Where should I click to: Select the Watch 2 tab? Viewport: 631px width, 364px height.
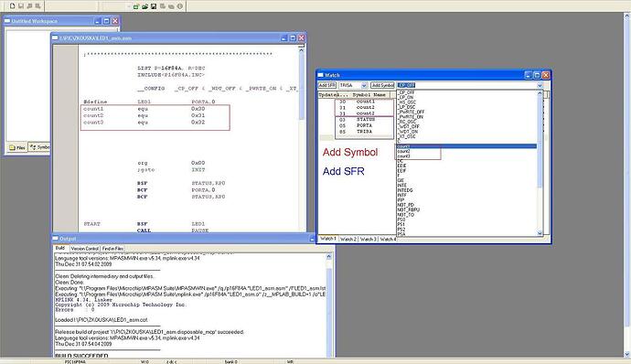348,240
